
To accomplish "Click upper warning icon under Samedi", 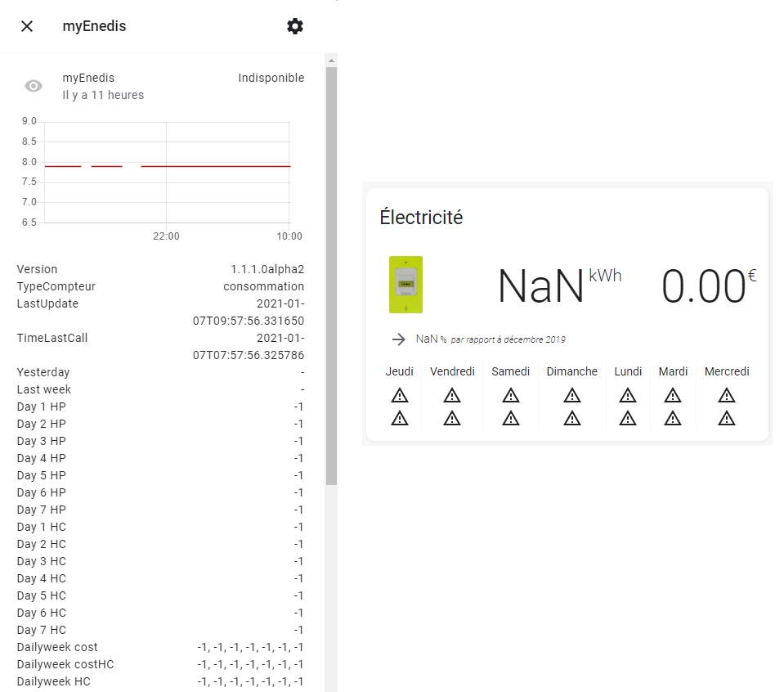I will pyautogui.click(x=510, y=395).
